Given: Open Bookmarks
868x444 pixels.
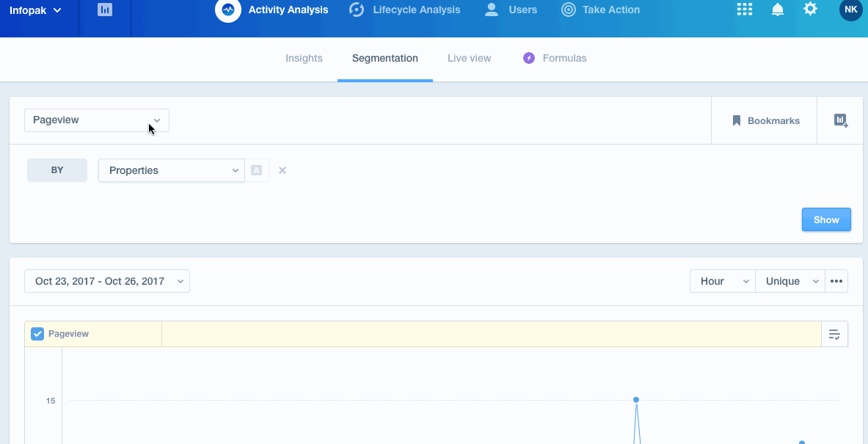Looking at the screenshot, I should [765, 121].
